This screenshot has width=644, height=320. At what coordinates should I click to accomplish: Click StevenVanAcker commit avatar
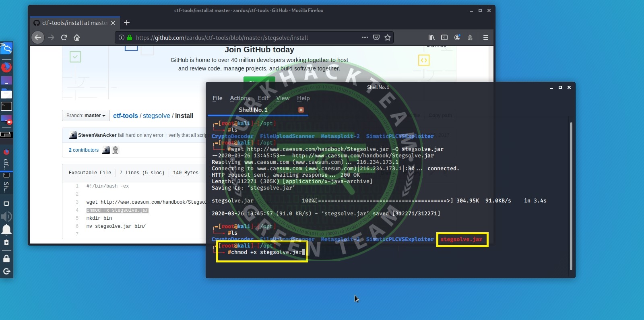[x=73, y=135]
